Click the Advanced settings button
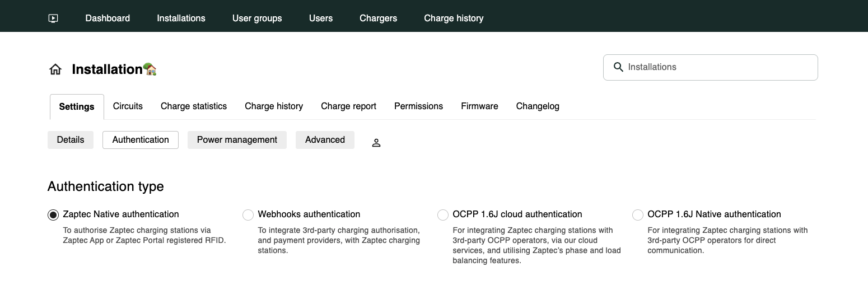Screen dimensions: 868x290 pos(325,140)
